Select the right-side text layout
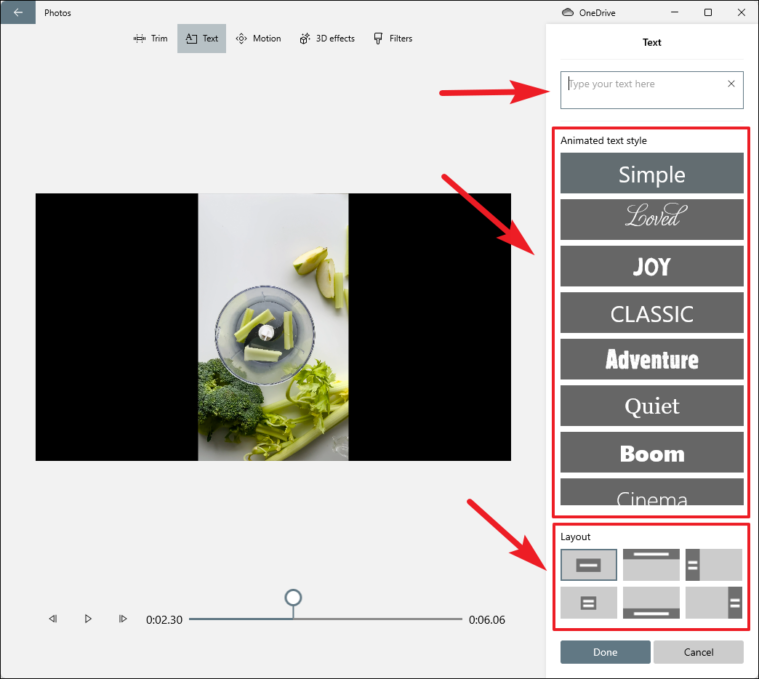 click(713, 603)
